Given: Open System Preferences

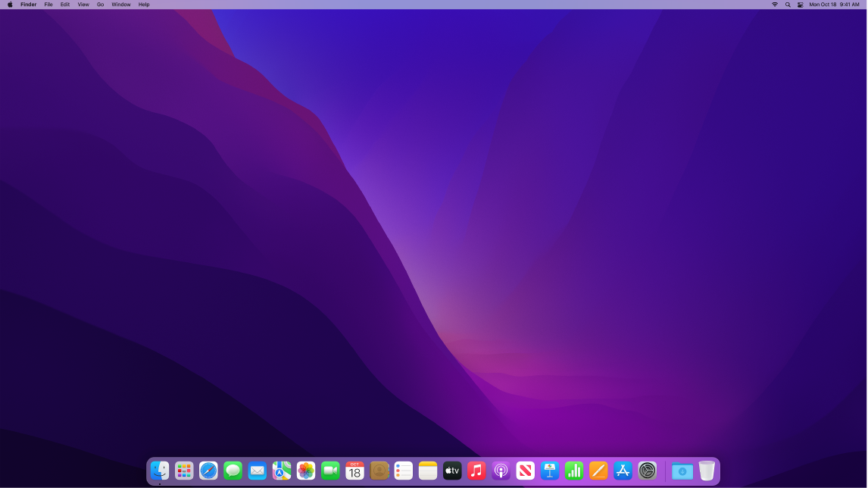Looking at the screenshot, I should (x=648, y=471).
